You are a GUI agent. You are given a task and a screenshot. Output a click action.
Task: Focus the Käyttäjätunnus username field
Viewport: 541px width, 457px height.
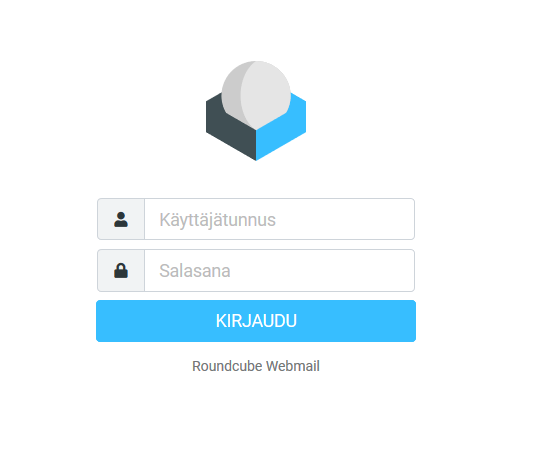tap(279, 219)
